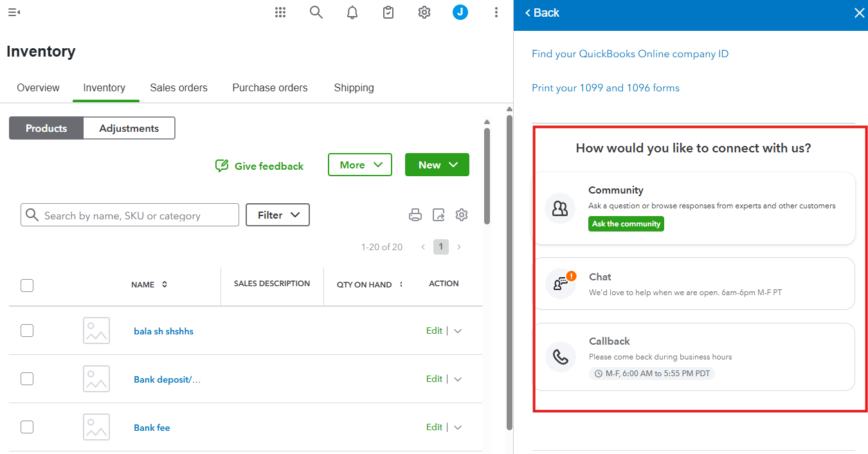Click the inventory list vertical scrollbar

click(487, 177)
